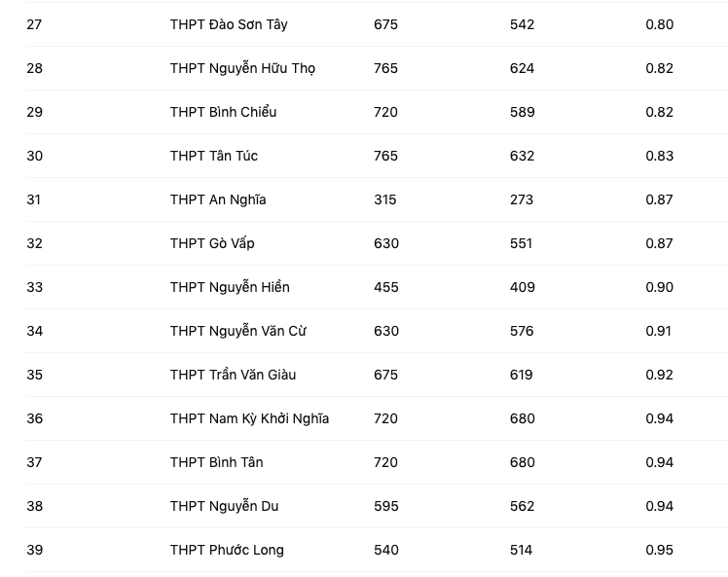Click THPT Tân Túc cell
728x577 pixels.
click(214, 156)
